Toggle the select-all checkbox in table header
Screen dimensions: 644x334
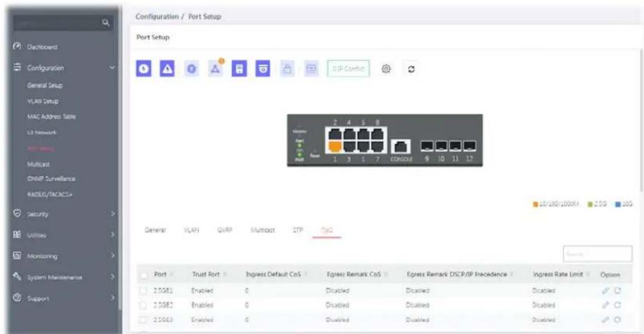click(143, 275)
